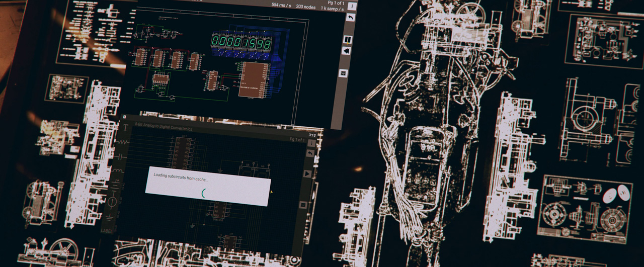Pick the capacitor component from the sidebar
Screen dimensions: 644x267
(x=120, y=157)
